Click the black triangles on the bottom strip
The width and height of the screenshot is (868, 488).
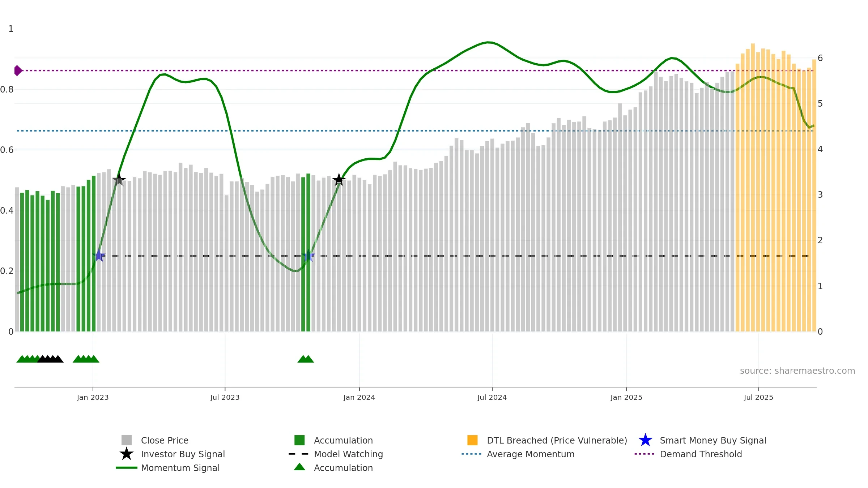click(50, 359)
